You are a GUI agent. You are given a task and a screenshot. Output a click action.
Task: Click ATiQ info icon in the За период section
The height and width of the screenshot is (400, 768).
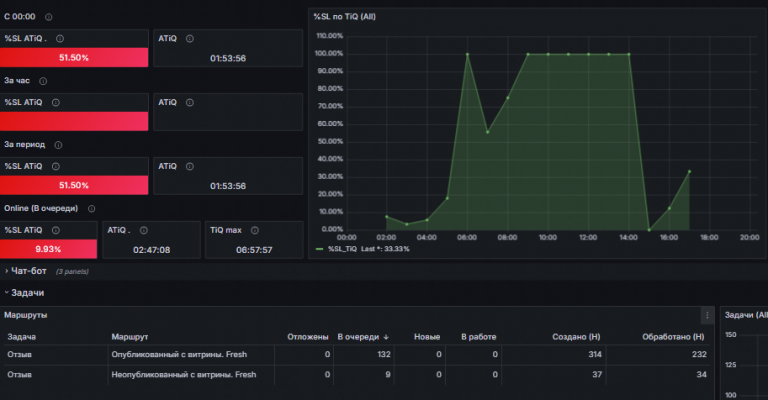click(x=190, y=166)
